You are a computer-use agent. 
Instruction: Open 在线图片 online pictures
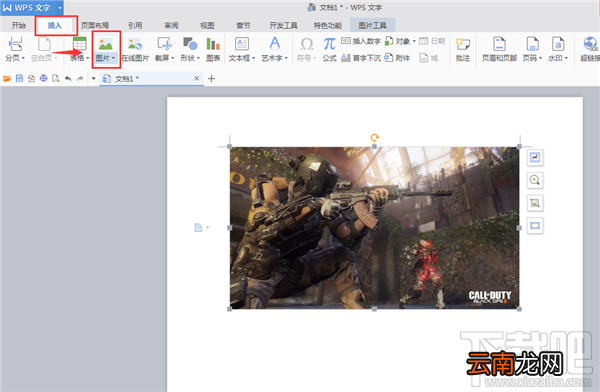(135, 49)
